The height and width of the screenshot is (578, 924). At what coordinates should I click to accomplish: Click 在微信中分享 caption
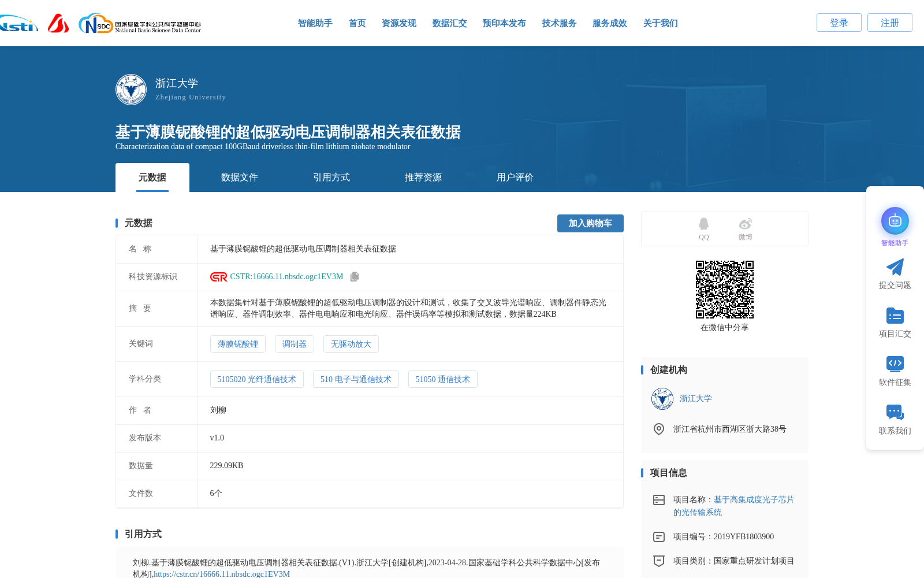(725, 328)
